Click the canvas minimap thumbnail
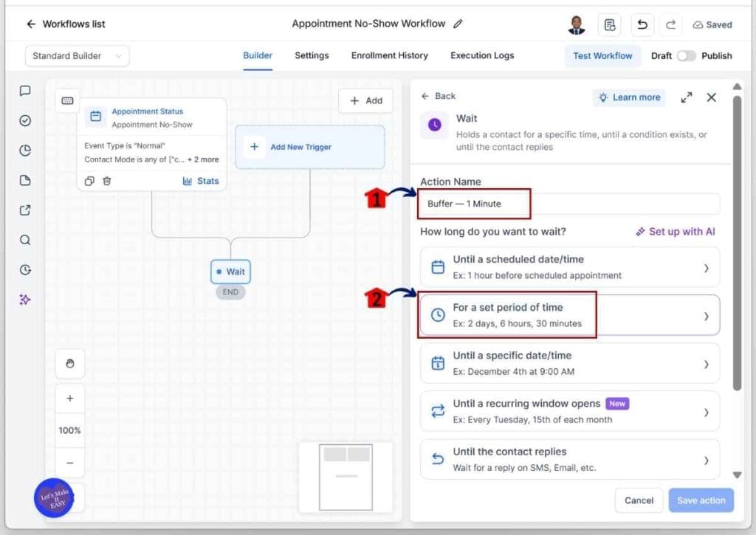The width and height of the screenshot is (756, 535). (x=346, y=477)
